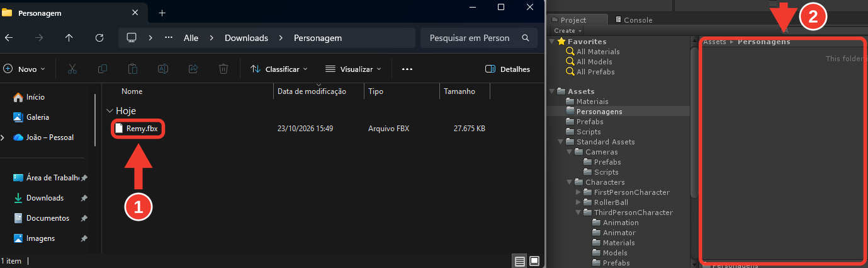Click the Cut scissors icon
Screen dimensions: 868x268
72,69
